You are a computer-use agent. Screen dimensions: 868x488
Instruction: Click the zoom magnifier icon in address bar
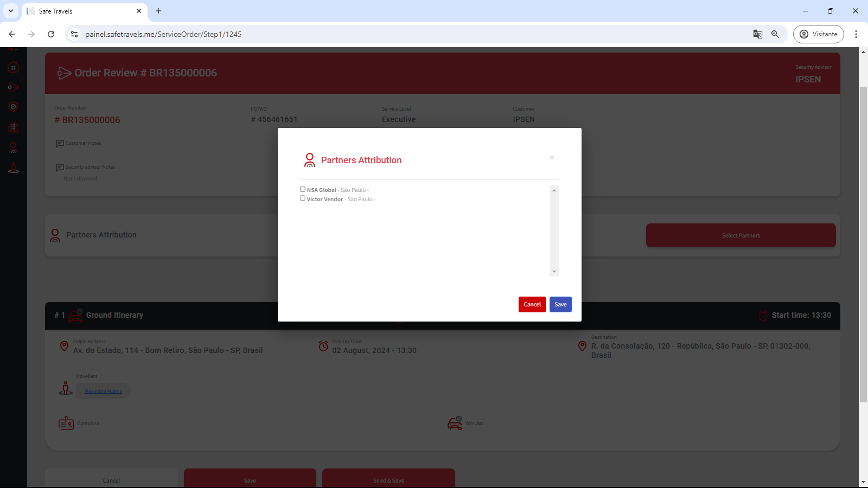click(775, 34)
